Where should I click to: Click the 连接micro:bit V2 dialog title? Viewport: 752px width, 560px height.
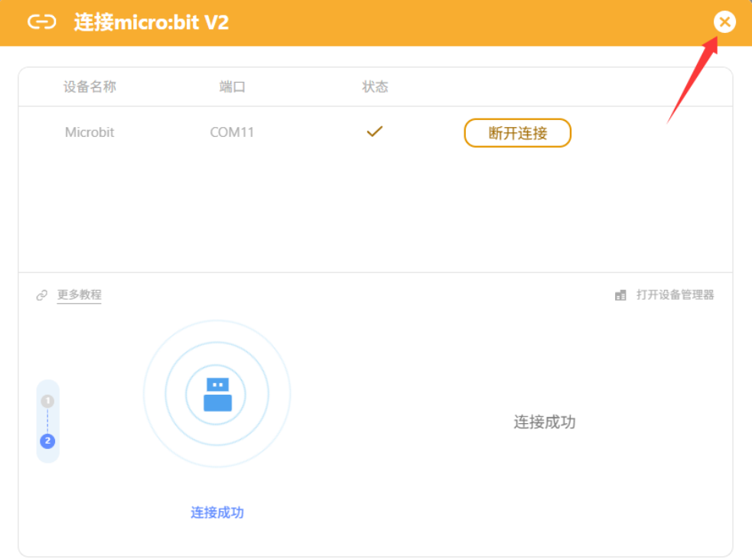(x=151, y=22)
